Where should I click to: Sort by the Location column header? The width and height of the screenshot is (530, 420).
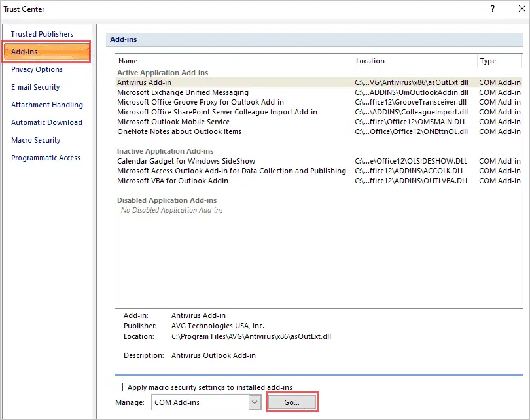click(x=415, y=61)
